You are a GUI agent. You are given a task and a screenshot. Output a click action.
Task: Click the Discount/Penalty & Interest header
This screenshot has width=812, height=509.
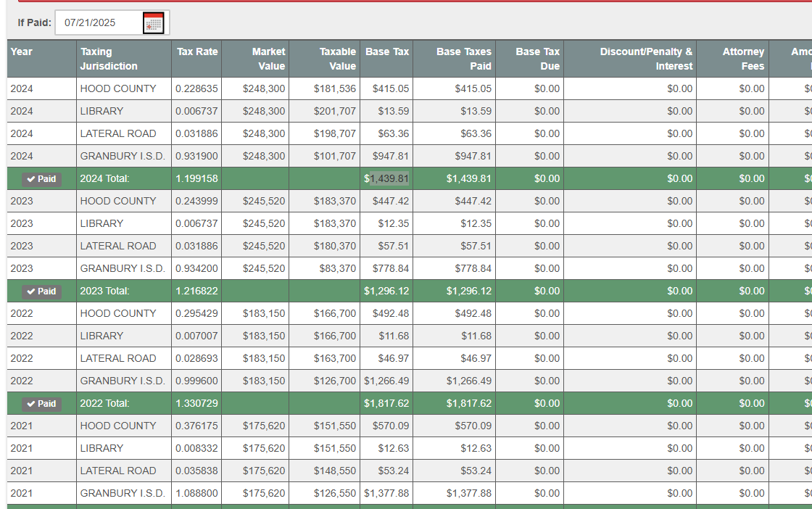coord(645,59)
